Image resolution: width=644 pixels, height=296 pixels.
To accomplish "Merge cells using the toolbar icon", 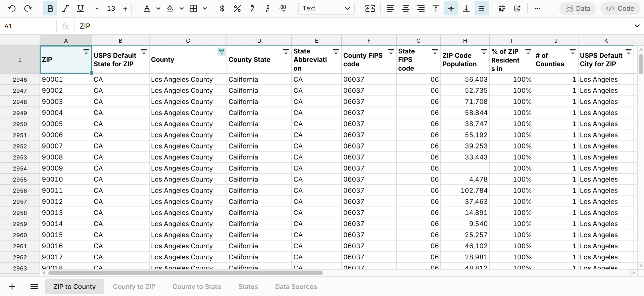I will tap(370, 8).
